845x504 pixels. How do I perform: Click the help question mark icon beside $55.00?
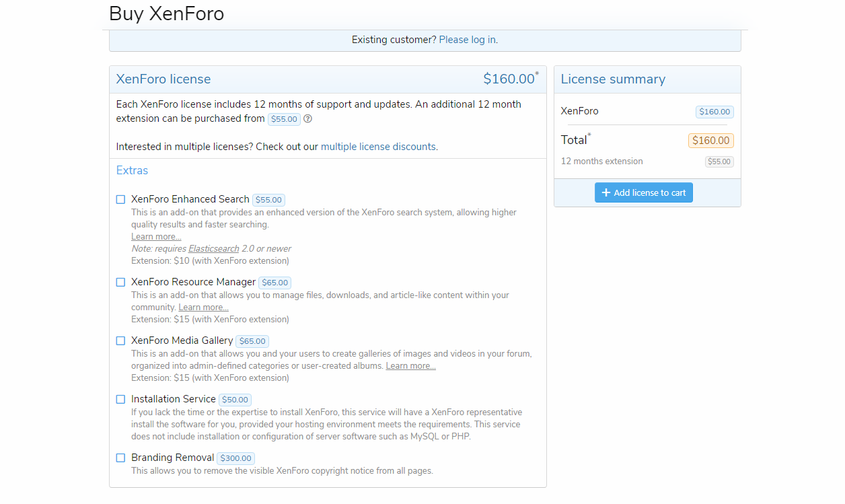pos(307,119)
